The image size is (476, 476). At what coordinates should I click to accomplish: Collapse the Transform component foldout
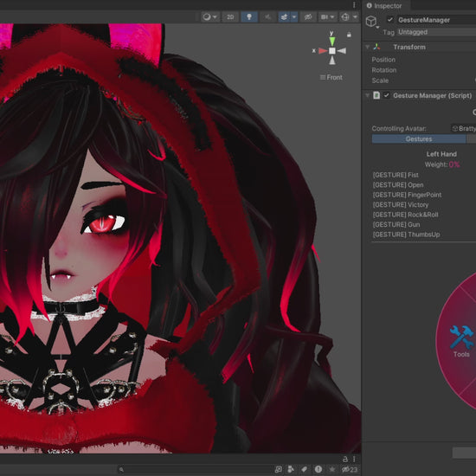[367, 47]
